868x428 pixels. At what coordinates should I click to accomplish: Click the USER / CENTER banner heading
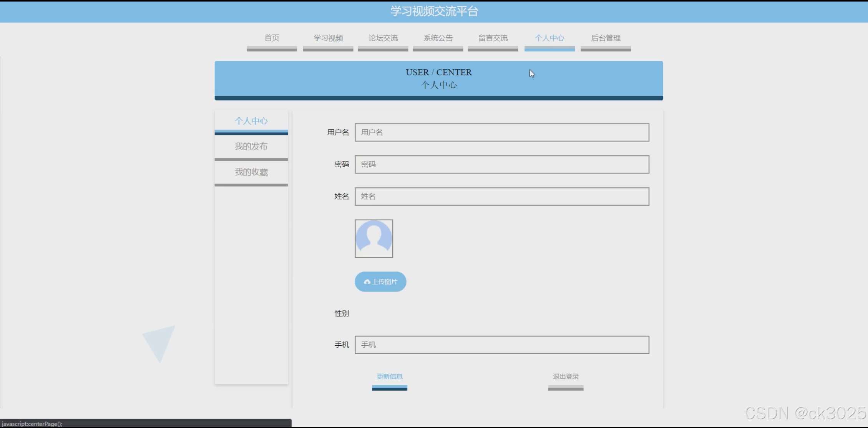[438, 73]
